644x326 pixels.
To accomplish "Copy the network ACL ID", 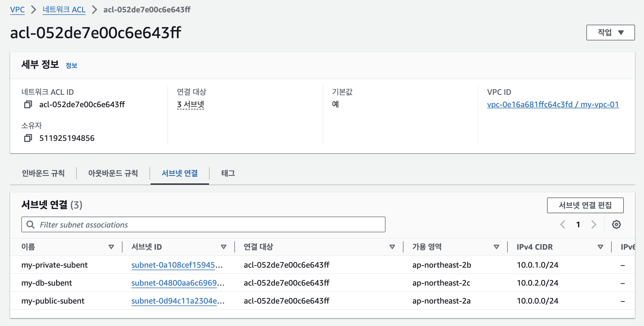I will coord(28,105).
